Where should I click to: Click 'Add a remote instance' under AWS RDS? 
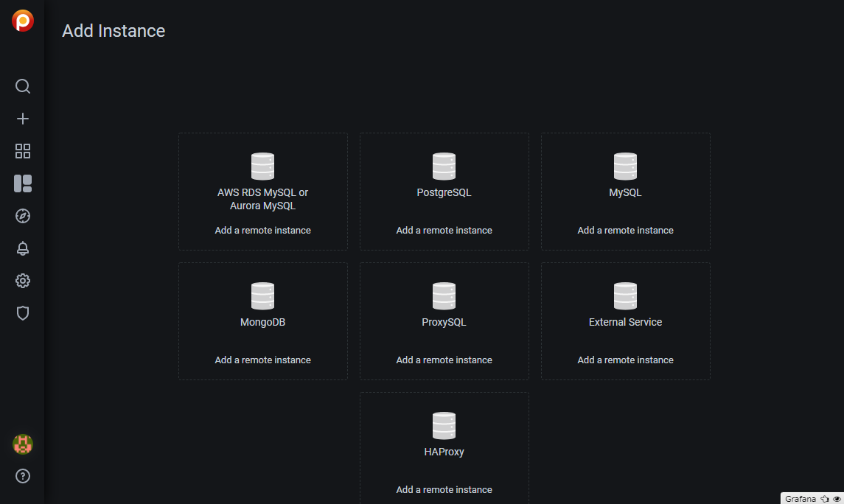[262, 230]
